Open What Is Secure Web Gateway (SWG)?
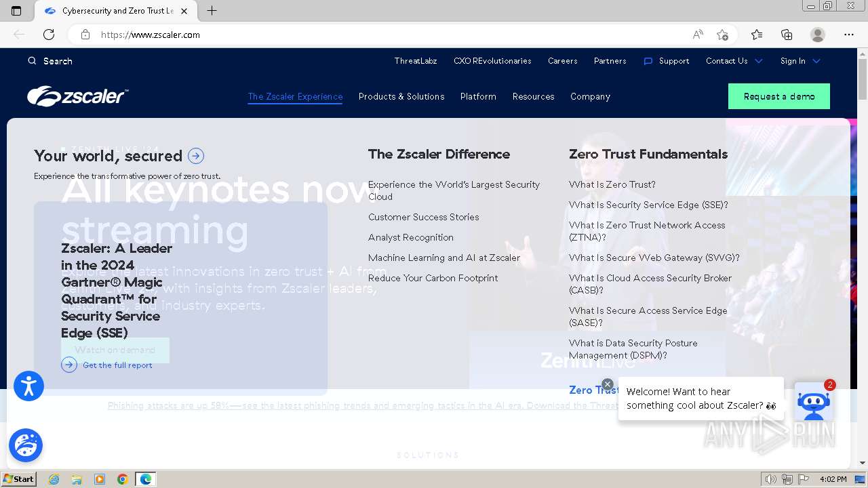This screenshot has width=868, height=488. pyautogui.click(x=654, y=258)
